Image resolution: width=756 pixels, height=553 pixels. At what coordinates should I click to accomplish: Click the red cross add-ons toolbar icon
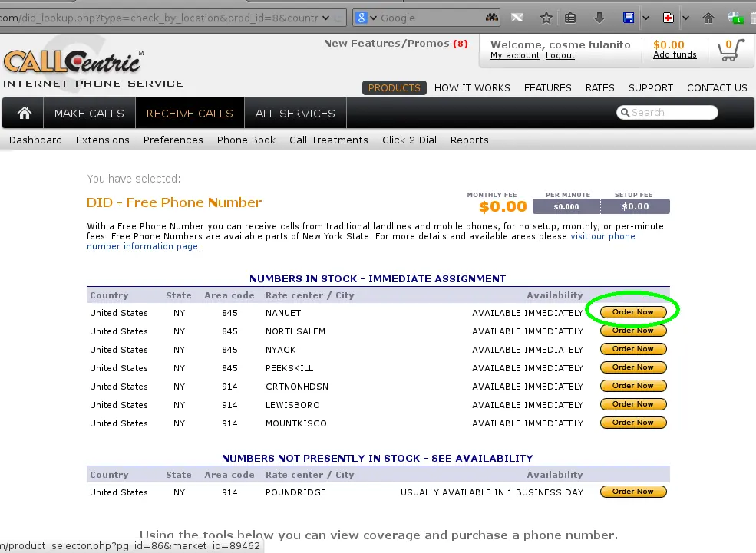pyautogui.click(x=668, y=17)
